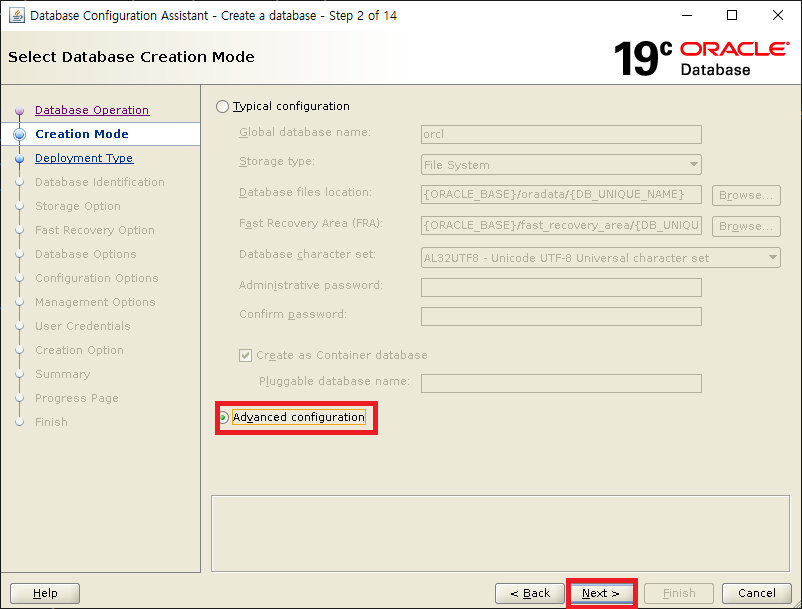Maximize the Database Configuration Assistant window
This screenshot has height=609, width=802.
(732, 15)
